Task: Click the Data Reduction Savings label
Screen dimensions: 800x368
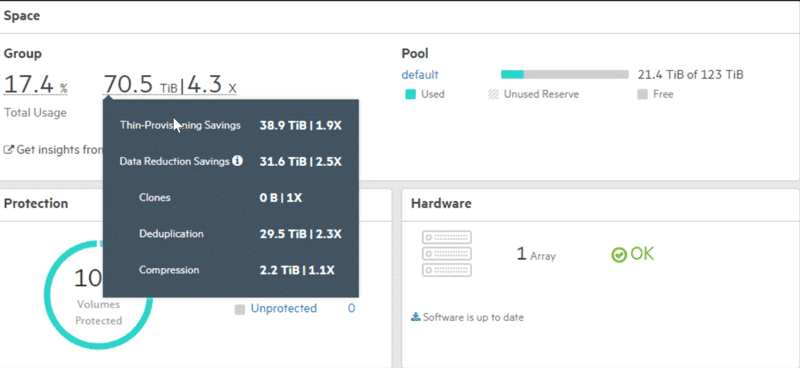Action: point(174,161)
